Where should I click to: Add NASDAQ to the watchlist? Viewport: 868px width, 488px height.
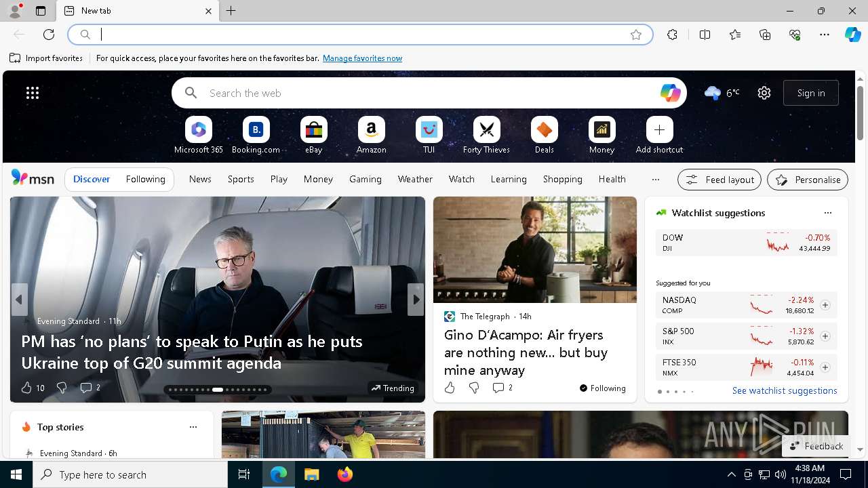pyautogui.click(x=825, y=305)
